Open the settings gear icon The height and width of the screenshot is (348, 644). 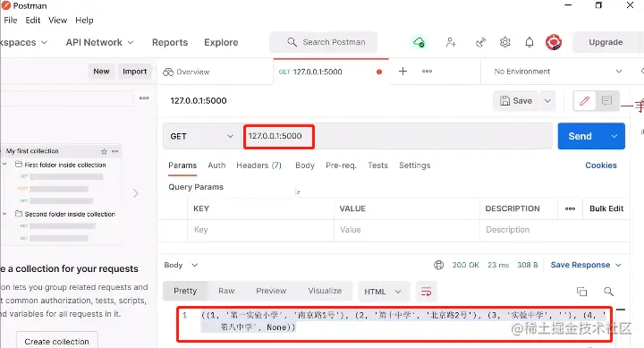(x=504, y=42)
